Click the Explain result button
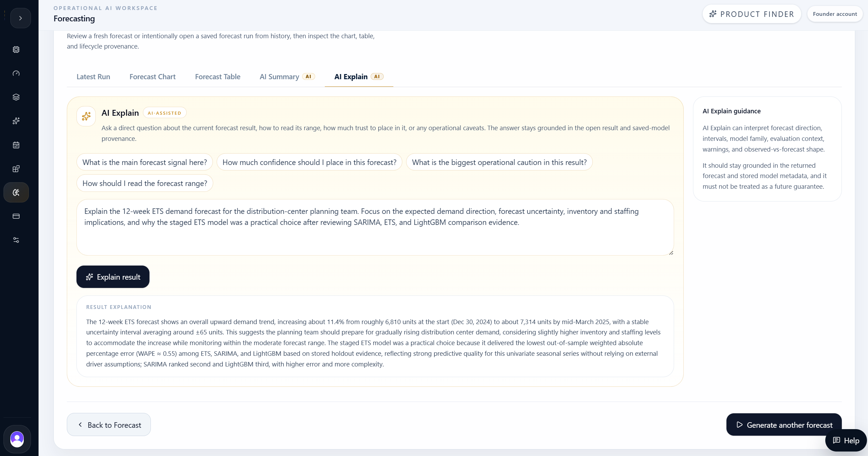 tap(113, 277)
